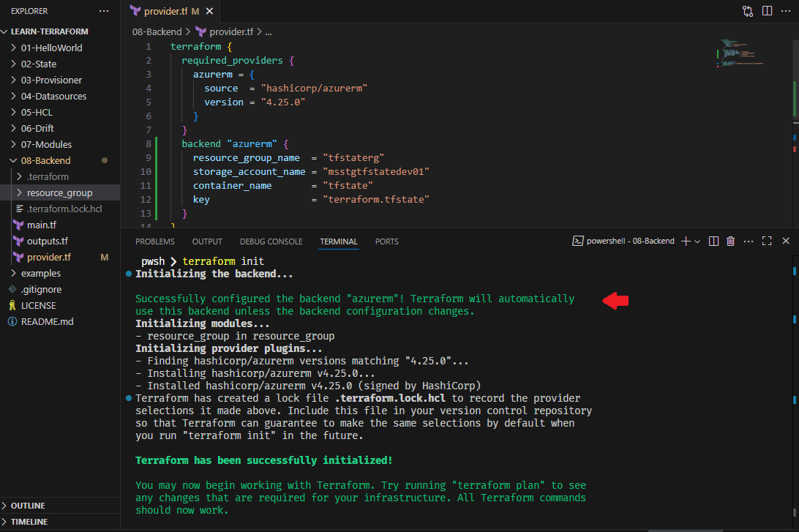
Task: Click Terraform icon in breadcrumb provider.tf
Action: pos(200,31)
